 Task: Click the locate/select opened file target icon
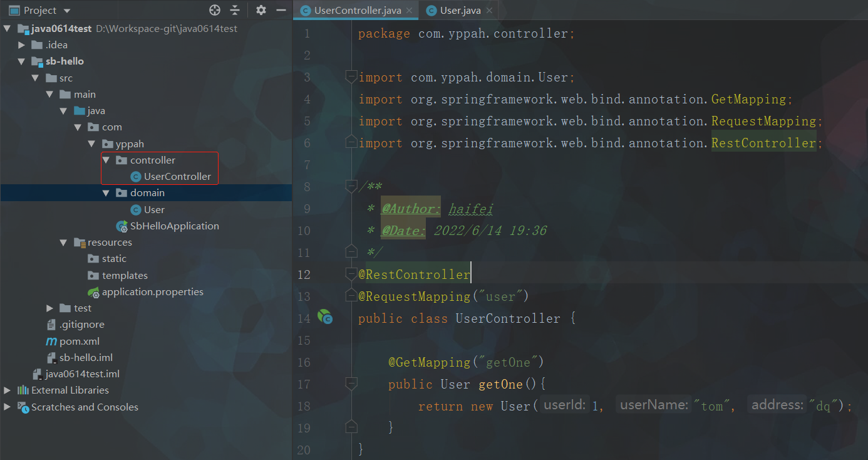click(215, 10)
